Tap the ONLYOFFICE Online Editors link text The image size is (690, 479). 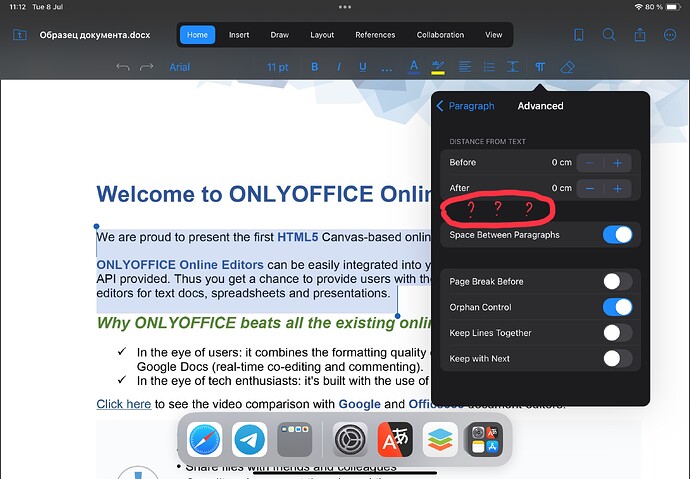pos(180,265)
